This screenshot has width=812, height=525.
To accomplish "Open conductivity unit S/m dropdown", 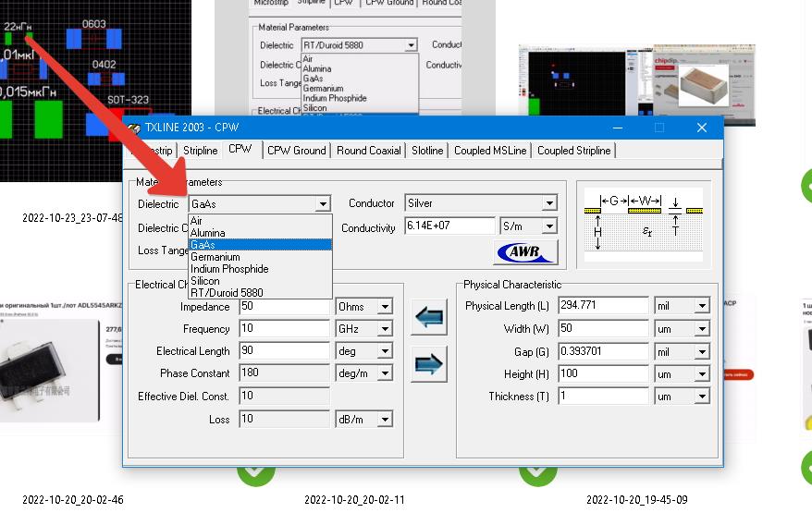I will coord(549,226).
